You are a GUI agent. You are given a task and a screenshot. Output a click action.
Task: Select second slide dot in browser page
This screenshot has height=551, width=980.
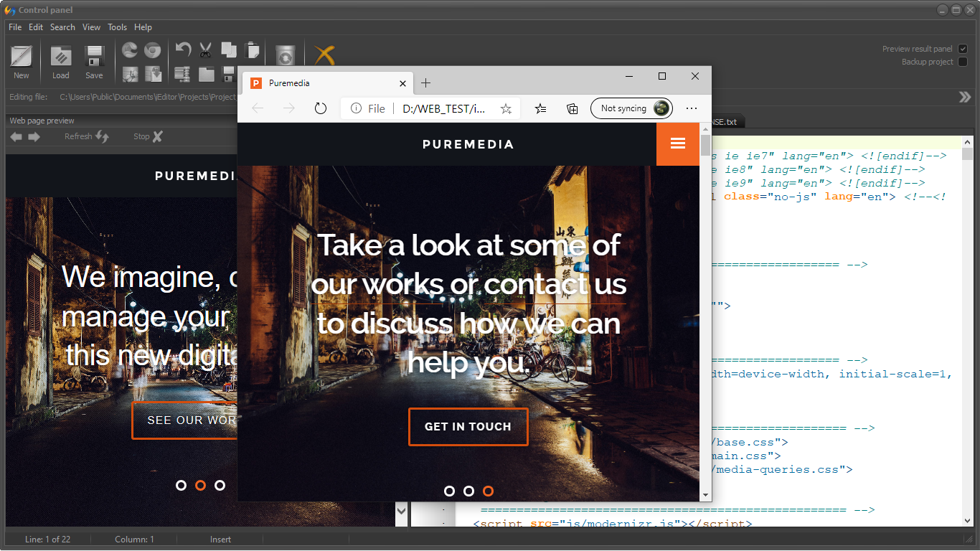tap(468, 491)
